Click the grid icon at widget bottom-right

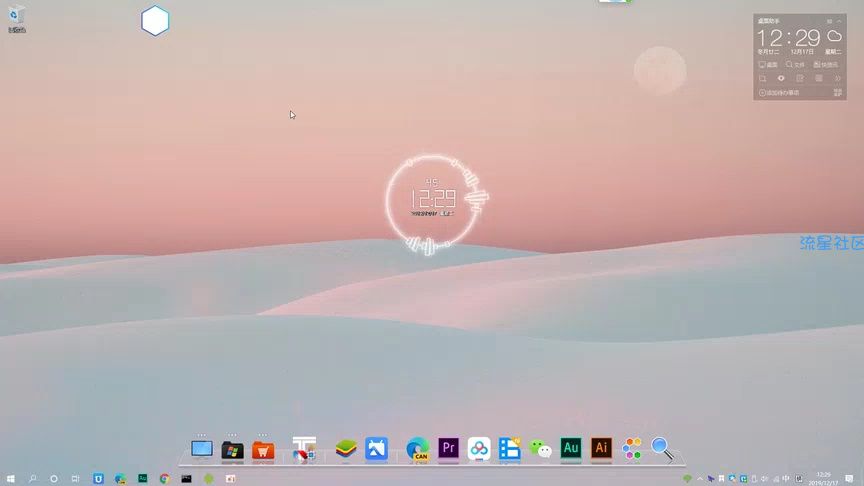point(838,93)
